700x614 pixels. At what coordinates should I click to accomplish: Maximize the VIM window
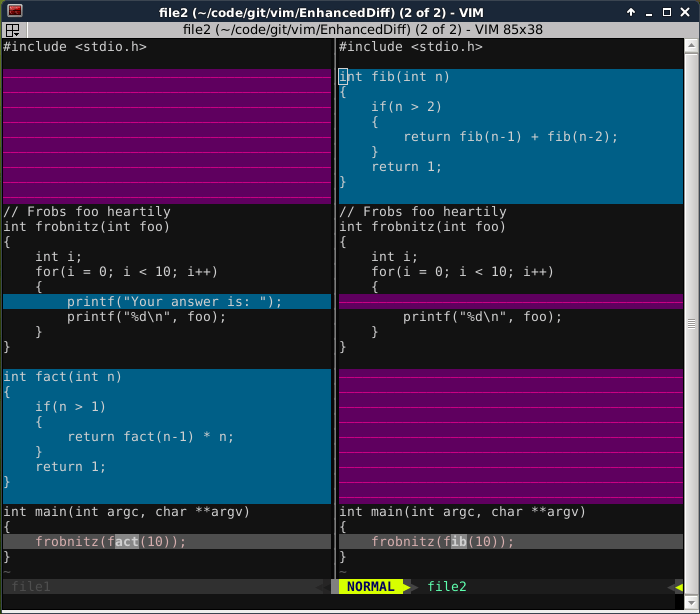tap(667, 12)
